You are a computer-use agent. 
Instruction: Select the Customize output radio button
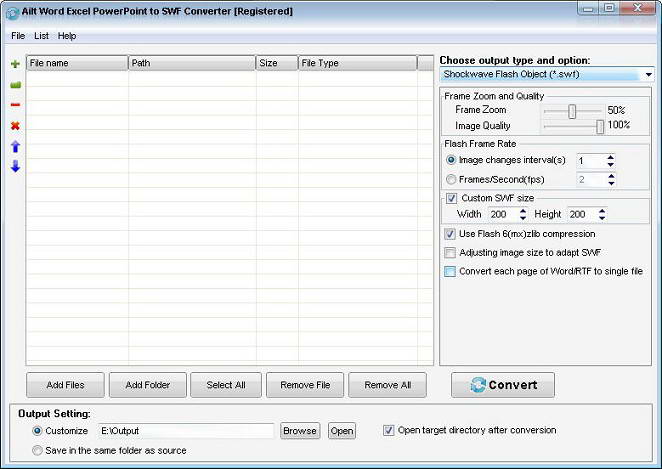[37, 431]
